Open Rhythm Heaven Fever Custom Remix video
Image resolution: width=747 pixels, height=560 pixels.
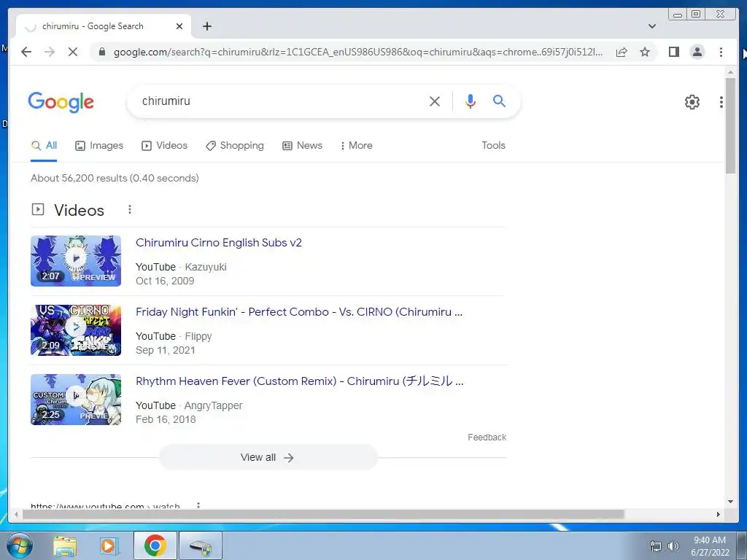(x=300, y=381)
